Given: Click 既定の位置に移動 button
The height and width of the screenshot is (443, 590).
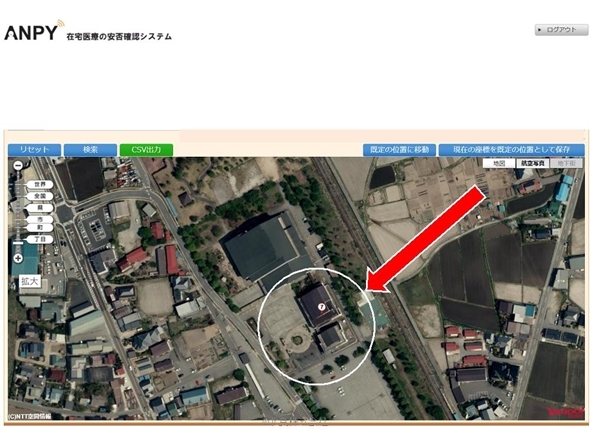Looking at the screenshot, I should [x=399, y=150].
